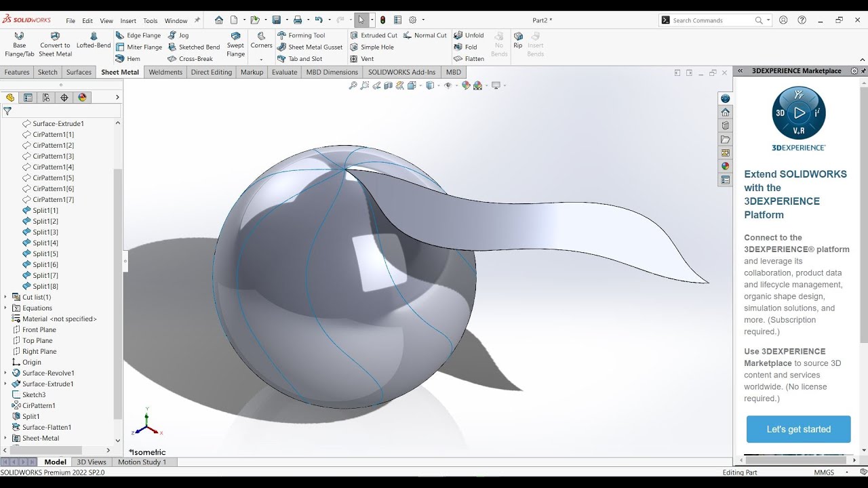Open the Options gear icon
This screenshot has width=868, height=488.
click(412, 20)
